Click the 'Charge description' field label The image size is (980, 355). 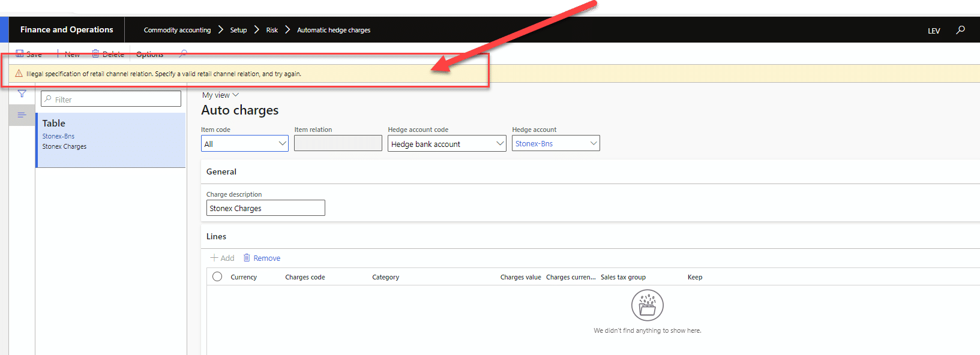point(234,194)
